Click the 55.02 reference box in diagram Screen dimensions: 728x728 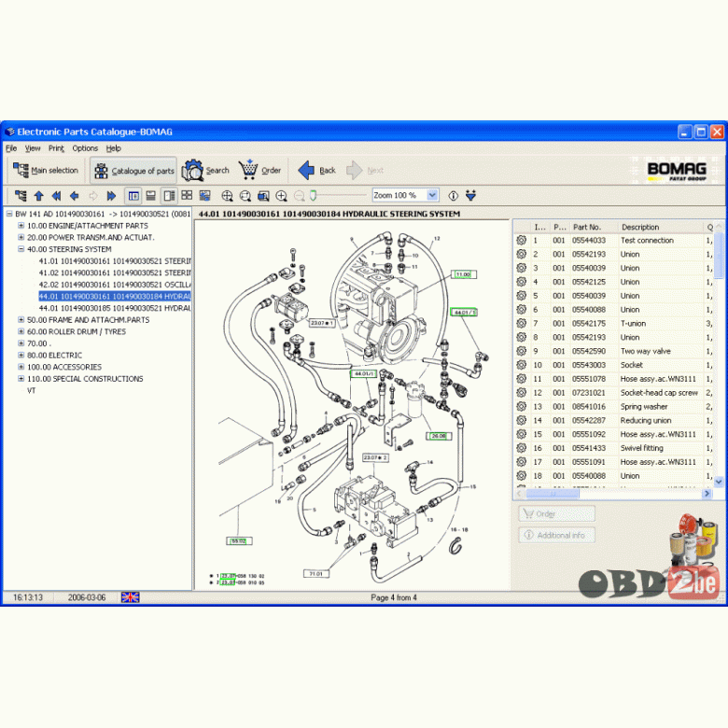coord(239,541)
